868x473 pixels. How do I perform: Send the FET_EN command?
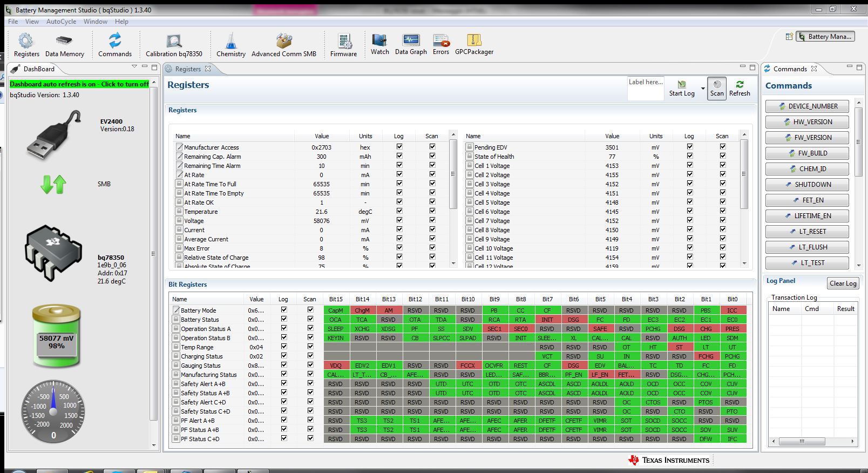coord(807,200)
